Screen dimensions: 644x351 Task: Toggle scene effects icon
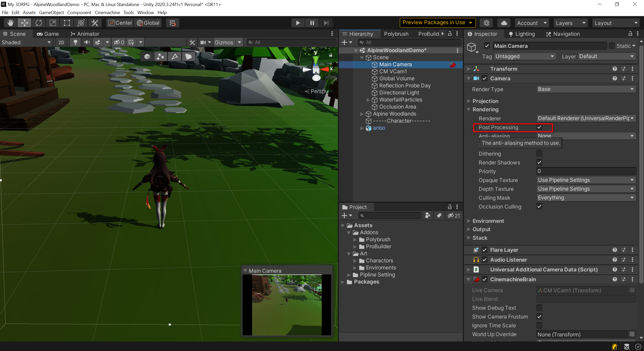pos(98,42)
